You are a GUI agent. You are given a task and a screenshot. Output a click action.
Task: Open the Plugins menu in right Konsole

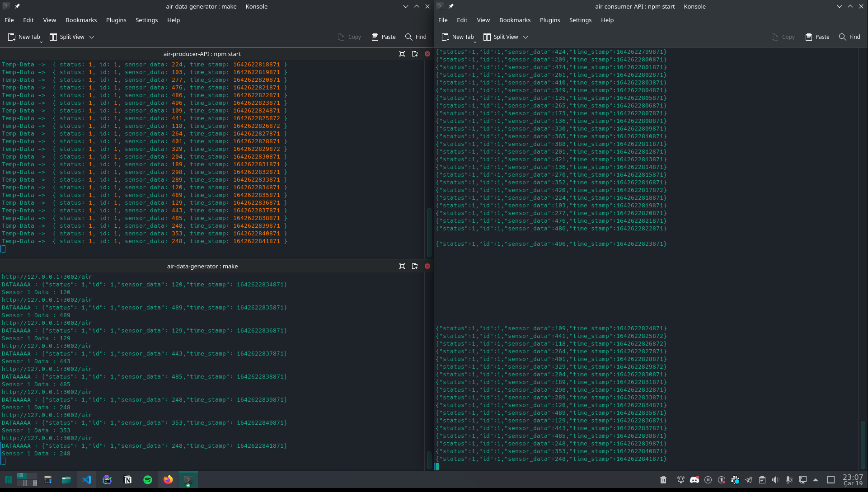pyautogui.click(x=549, y=20)
